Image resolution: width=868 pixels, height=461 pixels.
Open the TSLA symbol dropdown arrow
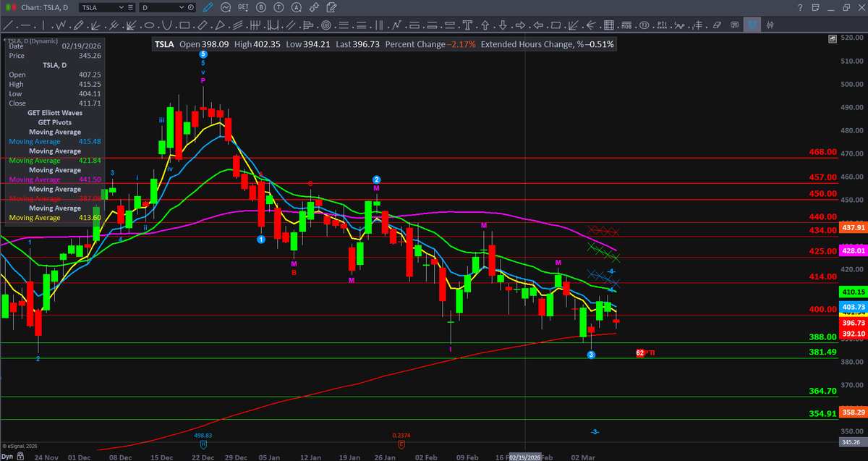coord(121,7)
